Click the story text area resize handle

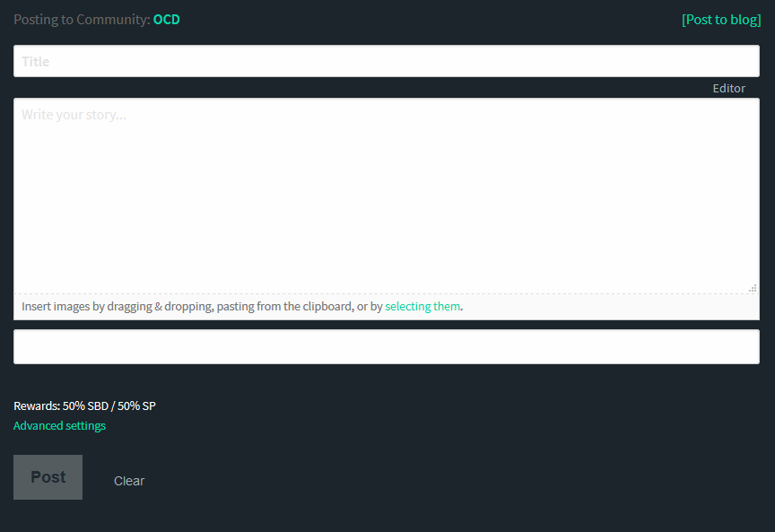pos(753,288)
